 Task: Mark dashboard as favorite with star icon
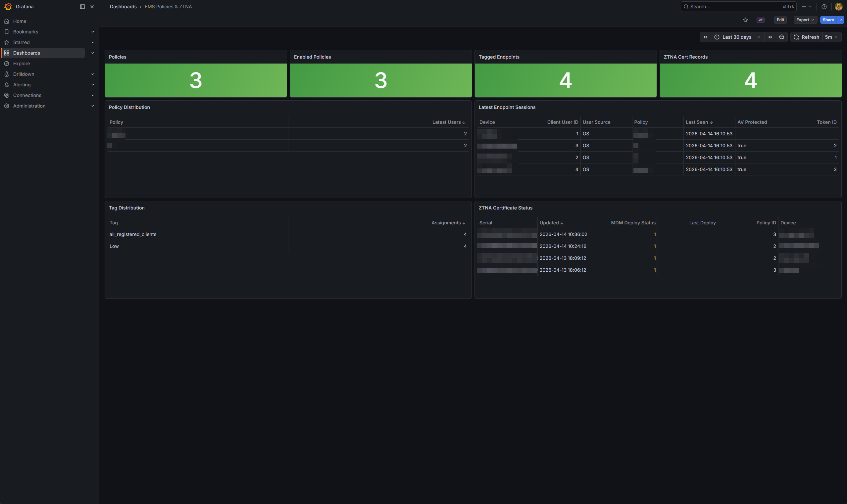pyautogui.click(x=745, y=20)
